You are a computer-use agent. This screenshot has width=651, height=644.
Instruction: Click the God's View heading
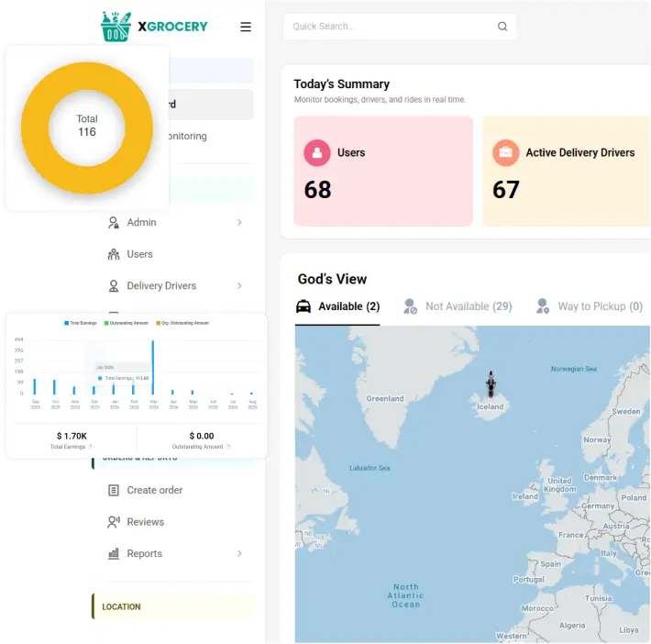332,279
